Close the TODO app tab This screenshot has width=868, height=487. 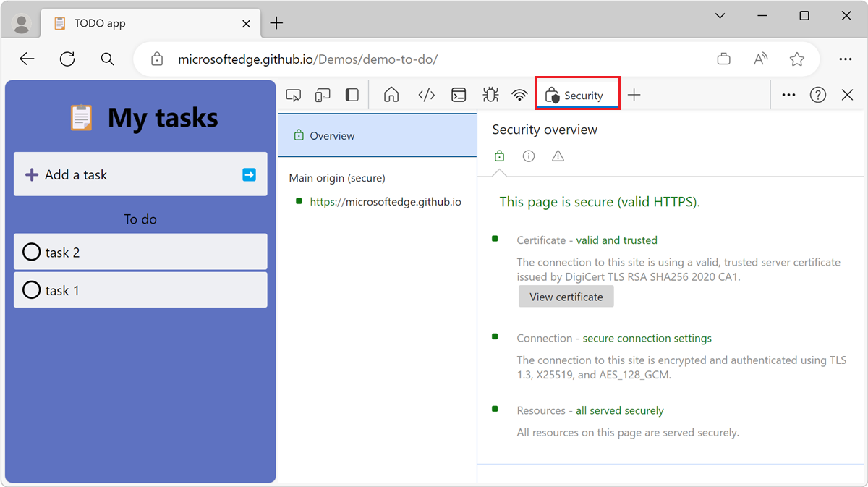246,24
